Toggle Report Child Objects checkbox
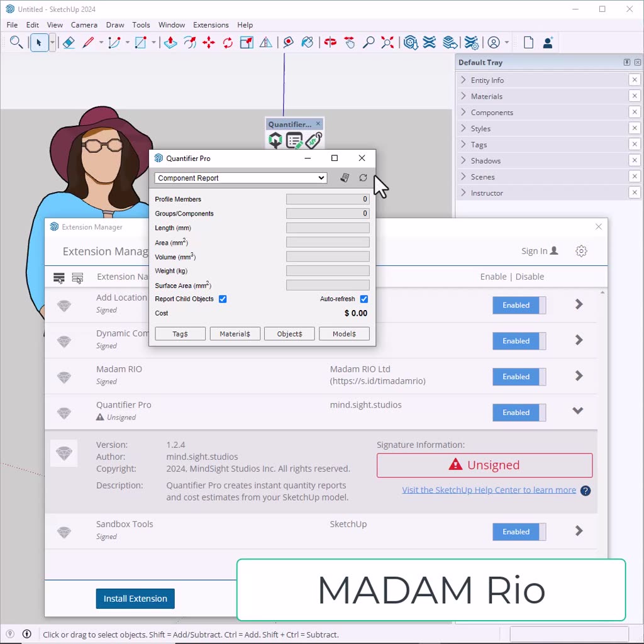Image resolution: width=644 pixels, height=644 pixels. click(x=223, y=299)
